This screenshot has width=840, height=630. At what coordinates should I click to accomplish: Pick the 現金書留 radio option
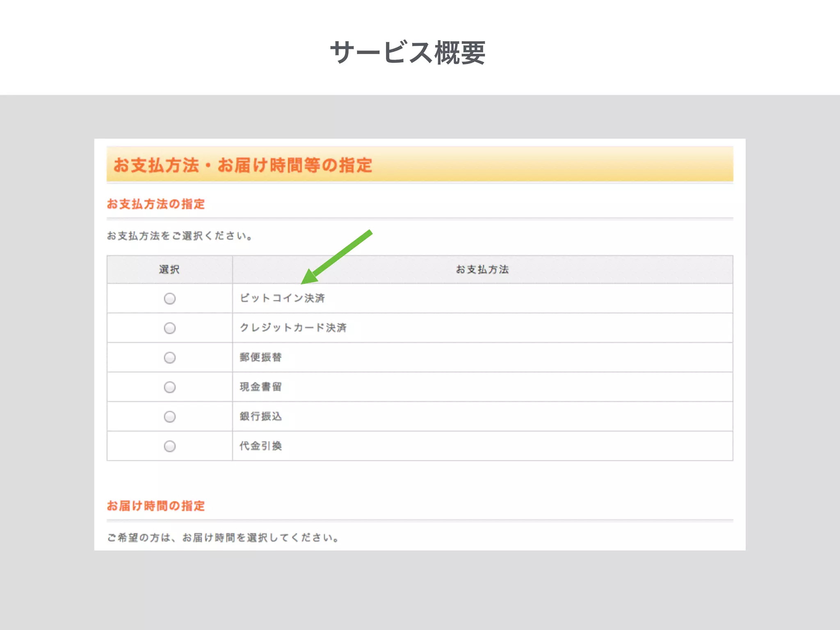pos(170,387)
